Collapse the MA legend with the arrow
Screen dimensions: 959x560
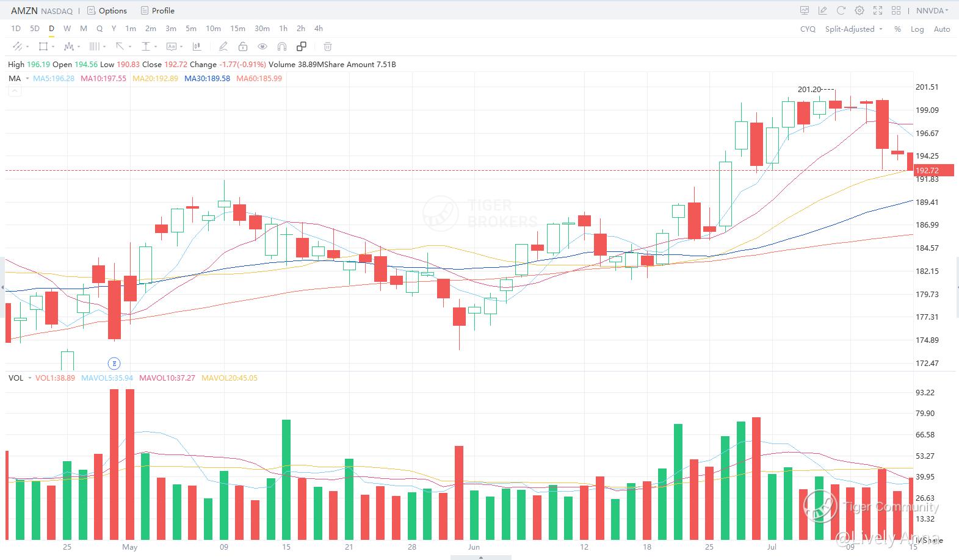[15, 92]
